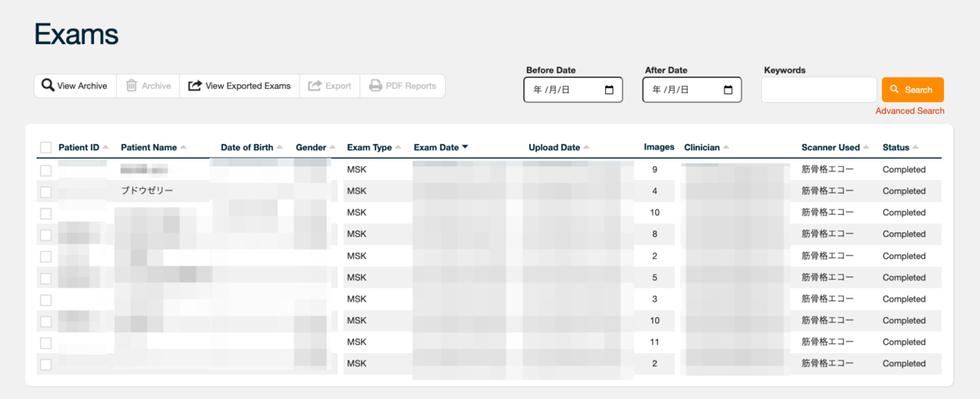Click the Before Date input field
Image resolution: width=980 pixels, height=399 pixels.
[x=573, y=90]
